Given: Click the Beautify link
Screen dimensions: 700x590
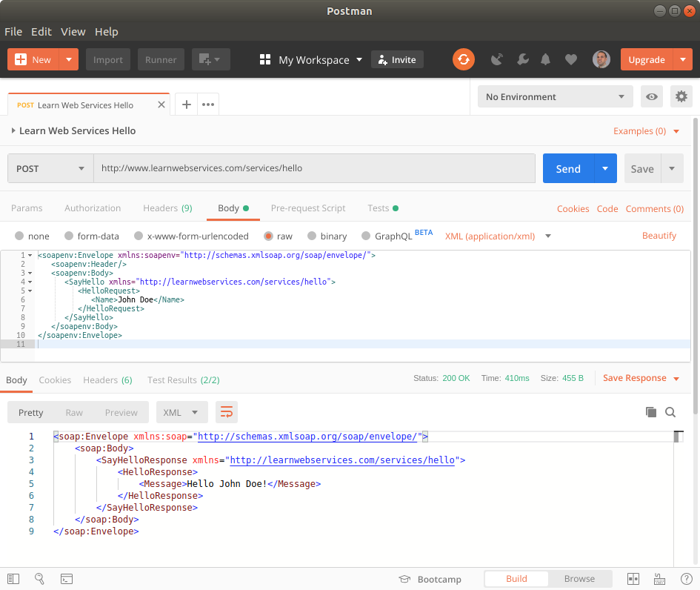Looking at the screenshot, I should click(x=659, y=236).
